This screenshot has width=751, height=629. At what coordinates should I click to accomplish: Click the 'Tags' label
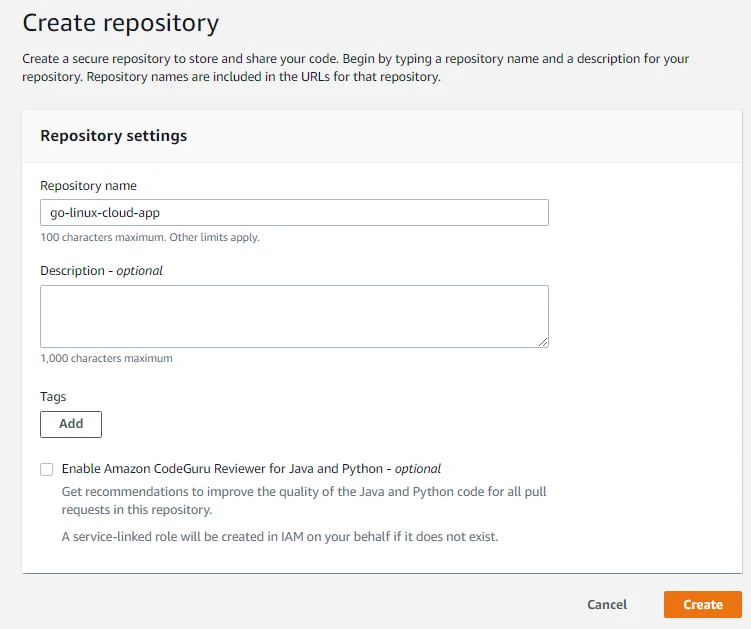[x=53, y=397]
